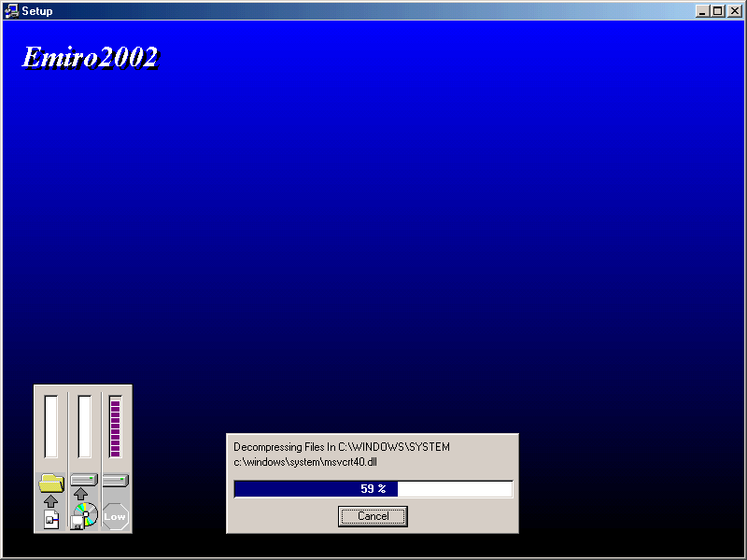Click the Emiro2002 title text

91,58
